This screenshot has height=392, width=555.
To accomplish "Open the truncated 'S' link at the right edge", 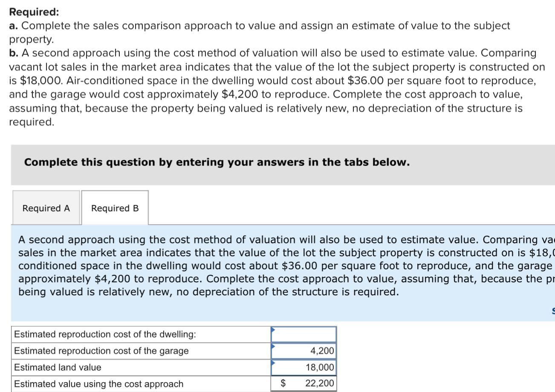I will click(552, 311).
